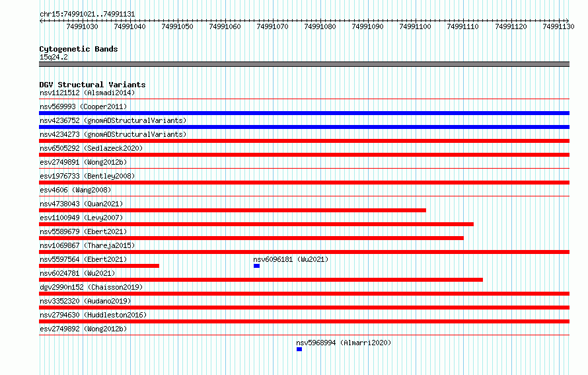Click ruler position 74991120
Viewport: 588px width, 375px height.
pos(511,26)
